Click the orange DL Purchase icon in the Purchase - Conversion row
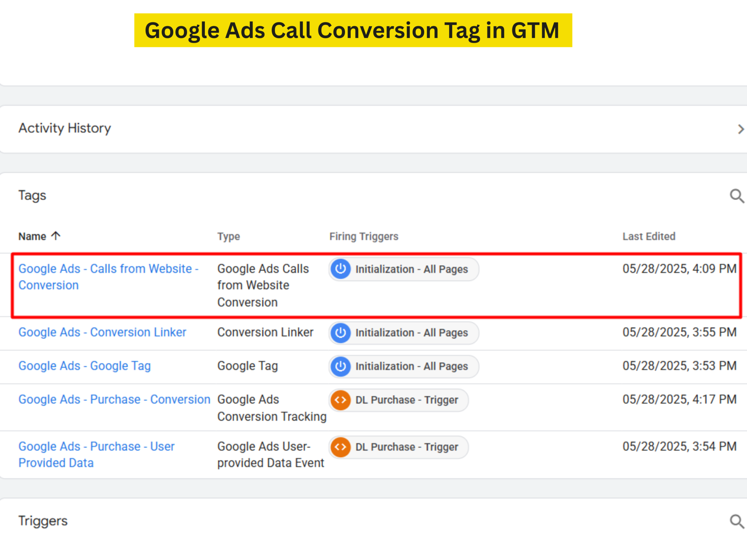This screenshot has height=560, width=747. (x=341, y=400)
